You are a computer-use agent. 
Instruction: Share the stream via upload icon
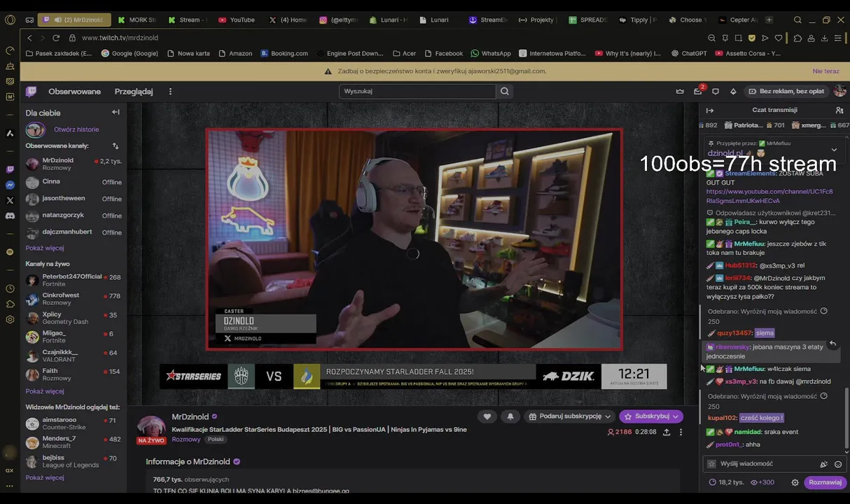667,432
